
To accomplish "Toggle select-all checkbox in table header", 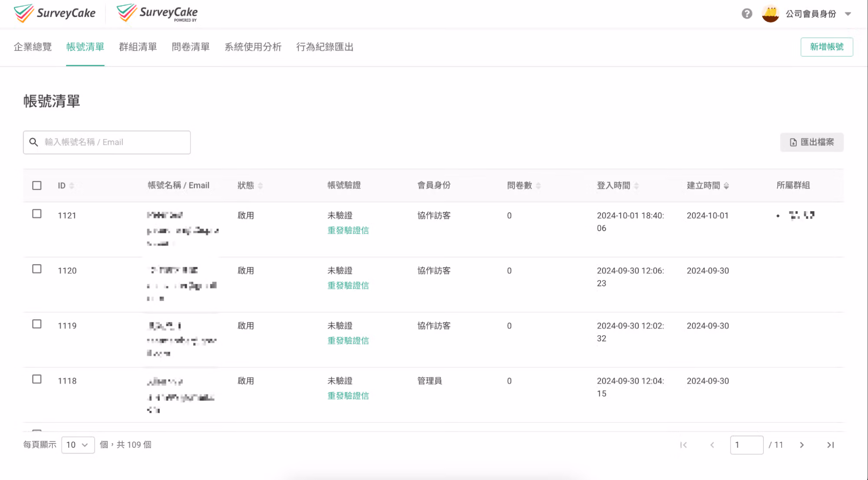I will click(x=37, y=185).
